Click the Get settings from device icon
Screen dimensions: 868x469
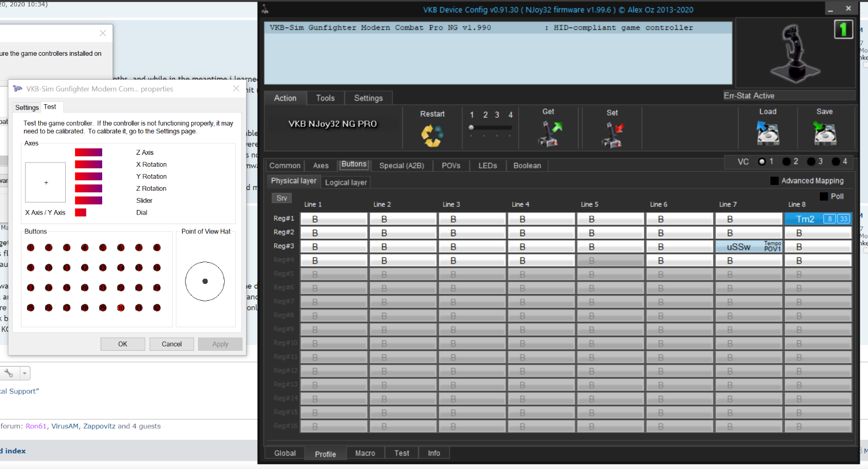click(x=549, y=134)
